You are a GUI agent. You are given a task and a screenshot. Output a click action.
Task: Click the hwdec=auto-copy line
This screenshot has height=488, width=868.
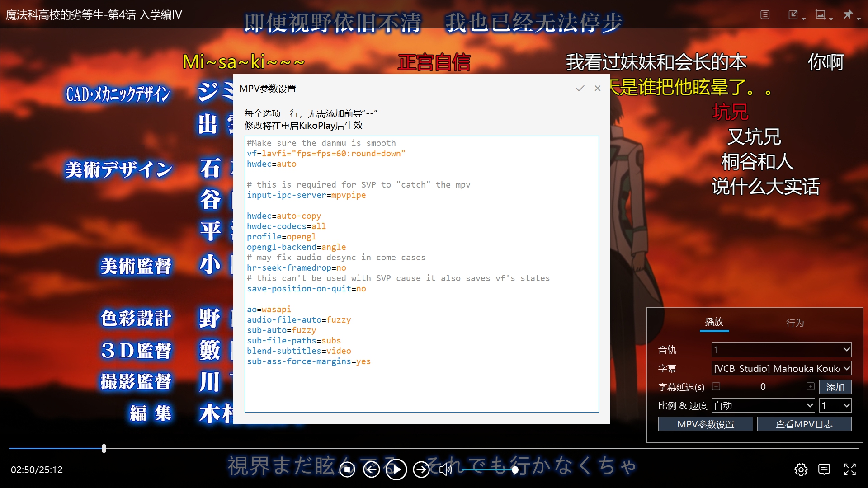pos(284,216)
